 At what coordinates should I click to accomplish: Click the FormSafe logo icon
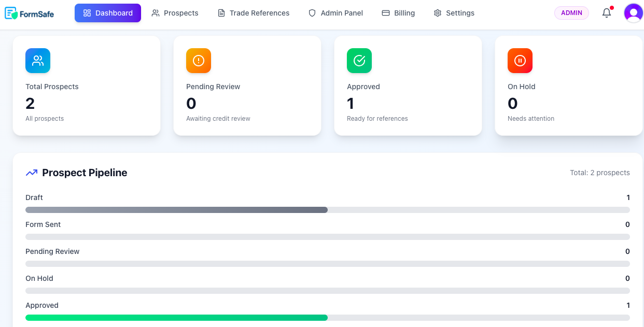click(11, 13)
